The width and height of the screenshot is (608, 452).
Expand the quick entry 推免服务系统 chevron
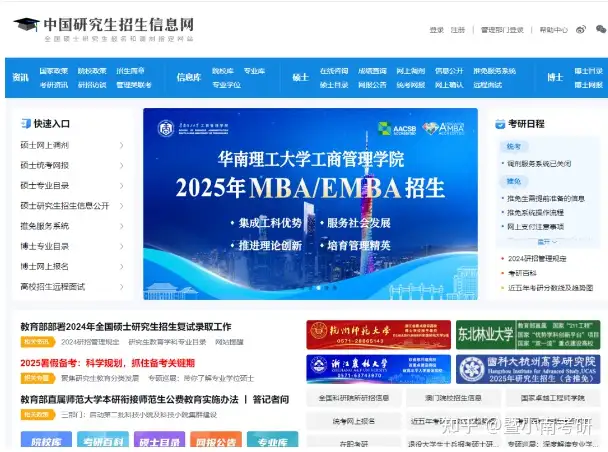121,226
